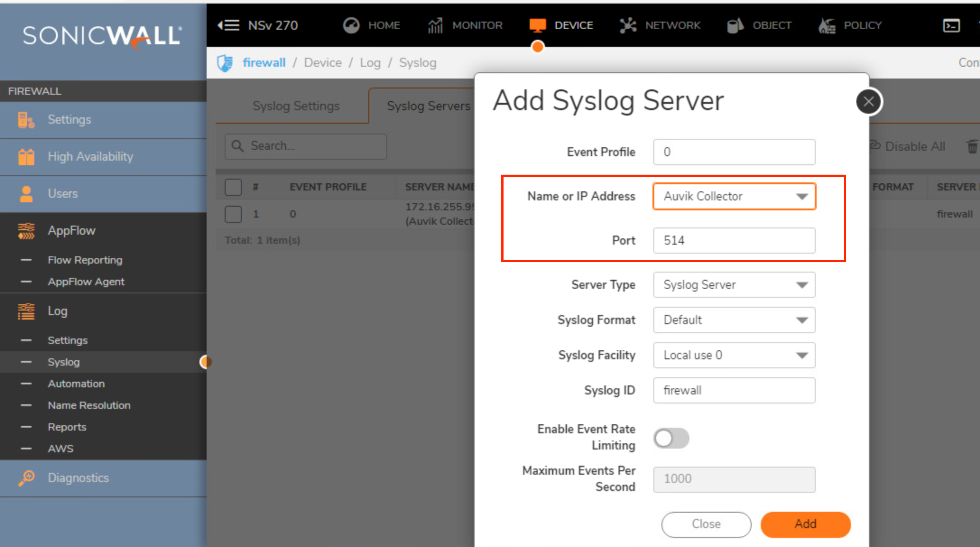Screen dimensions: 980x547
Task: Click the Add button to save the syslog server
Action: (805, 524)
